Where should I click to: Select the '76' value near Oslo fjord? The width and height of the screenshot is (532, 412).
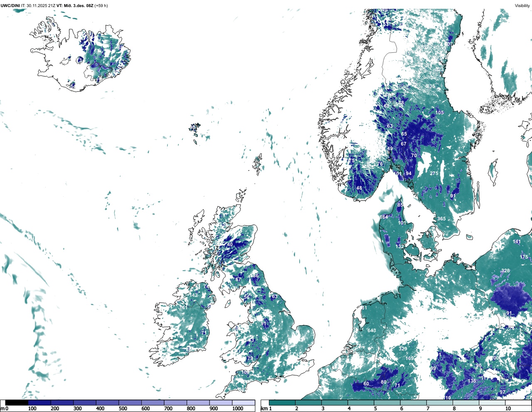(x=380, y=164)
